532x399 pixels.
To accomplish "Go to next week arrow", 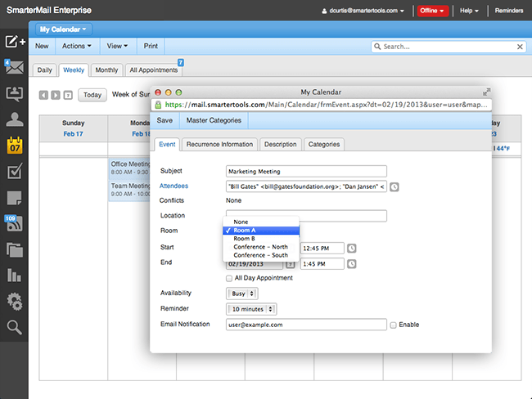I will [x=56, y=95].
